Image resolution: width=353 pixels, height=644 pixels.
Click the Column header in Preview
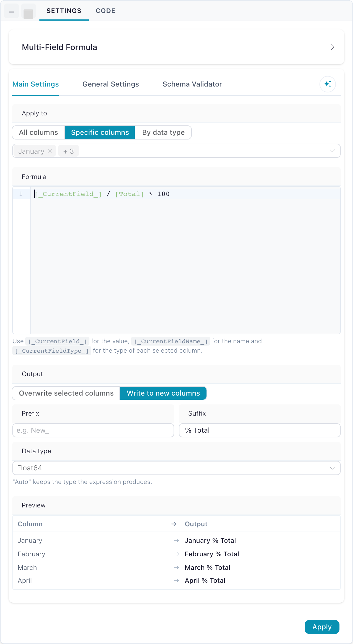coord(30,524)
